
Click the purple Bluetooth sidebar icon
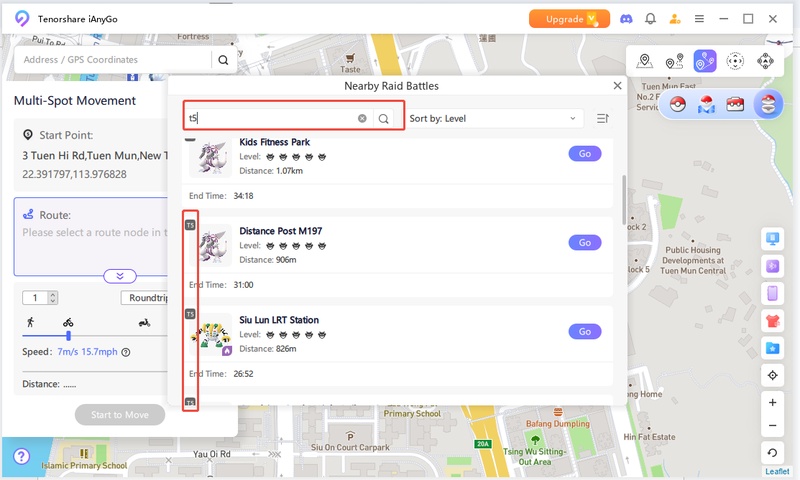772,266
